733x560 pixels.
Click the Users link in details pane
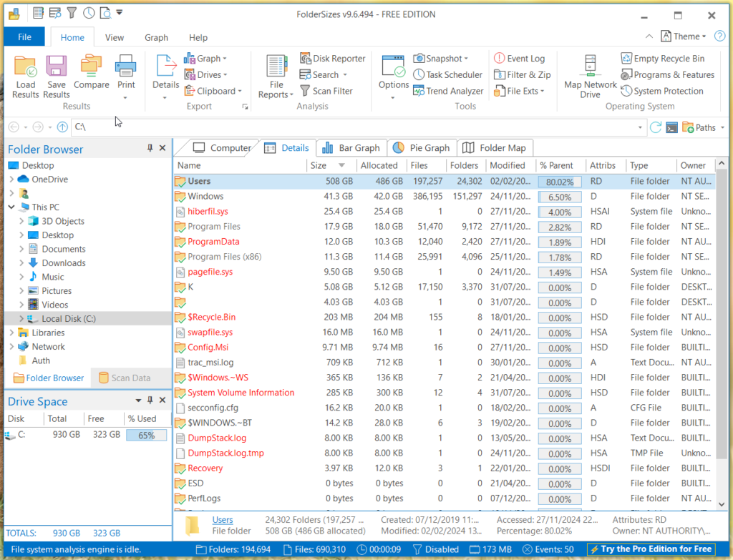[223, 520]
